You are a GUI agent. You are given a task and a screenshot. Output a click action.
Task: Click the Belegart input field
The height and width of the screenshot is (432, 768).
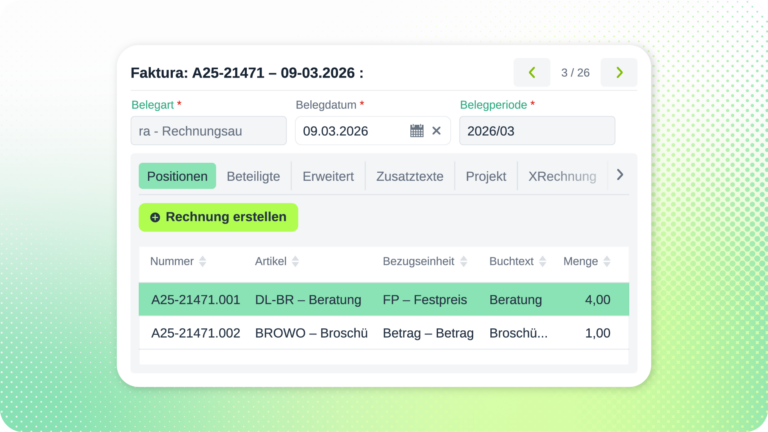[208, 131]
